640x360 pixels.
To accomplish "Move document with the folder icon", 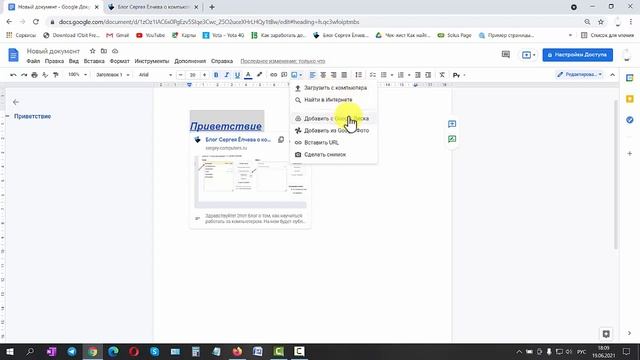I will click(x=104, y=51).
